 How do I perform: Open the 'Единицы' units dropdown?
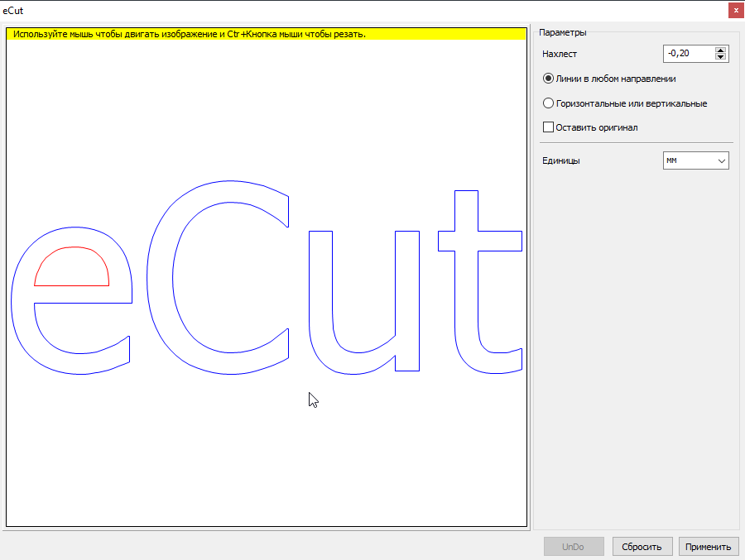pos(695,160)
